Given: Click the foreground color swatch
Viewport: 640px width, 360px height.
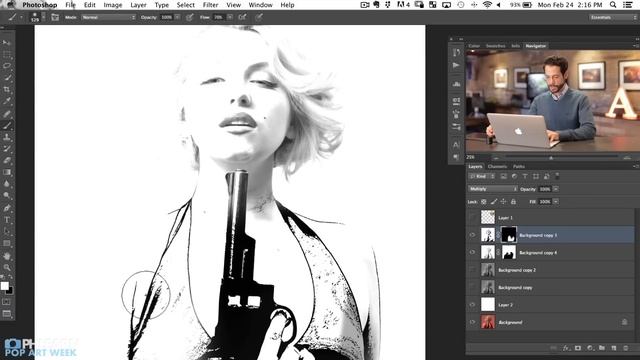Looking at the screenshot, I should click(x=4, y=286).
